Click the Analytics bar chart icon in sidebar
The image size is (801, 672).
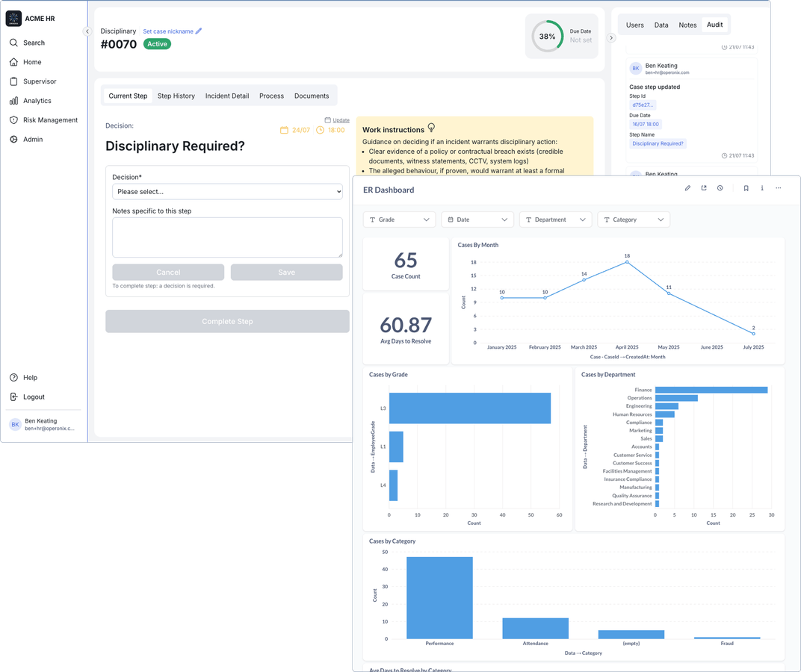pyautogui.click(x=13, y=101)
